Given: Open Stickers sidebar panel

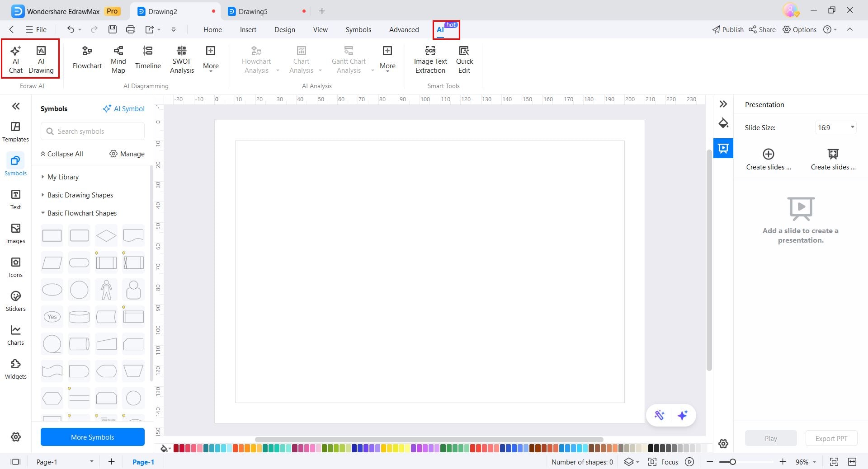Looking at the screenshot, I should [15, 301].
